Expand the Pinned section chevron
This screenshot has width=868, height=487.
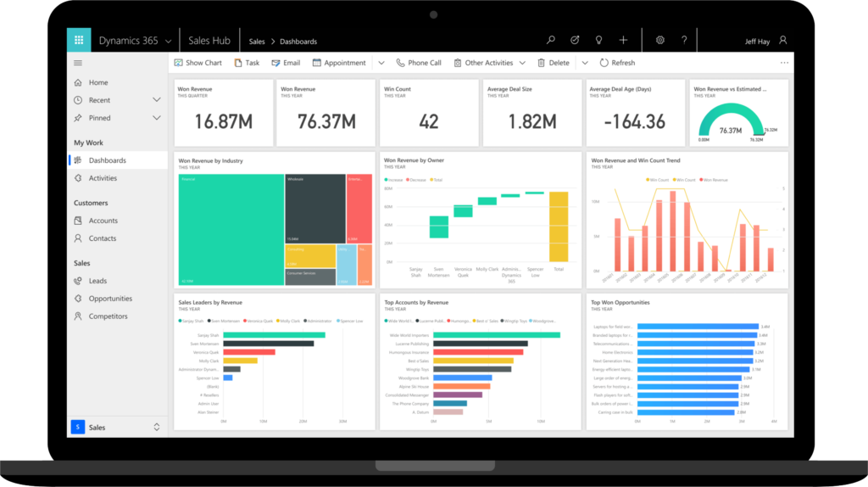tap(157, 118)
